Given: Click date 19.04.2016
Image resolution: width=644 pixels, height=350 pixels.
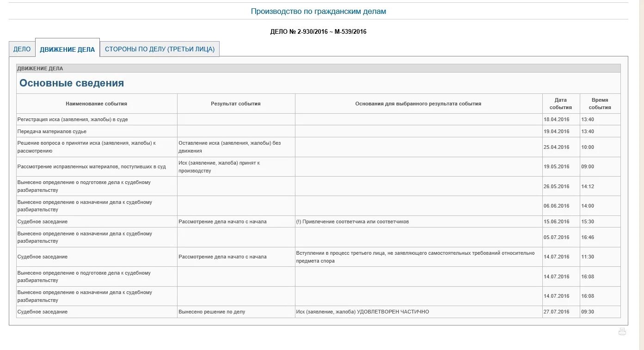Looking at the screenshot, I should pos(557,131).
